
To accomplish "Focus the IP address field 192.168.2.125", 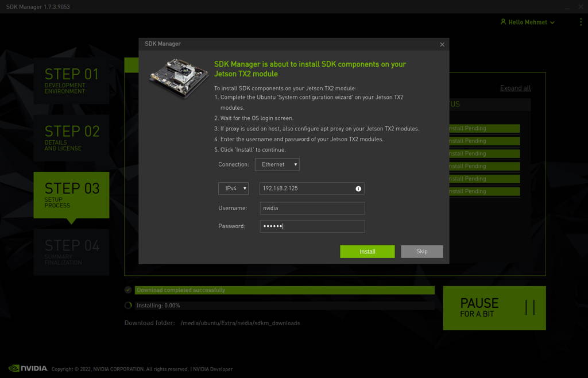I will tap(312, 188).
